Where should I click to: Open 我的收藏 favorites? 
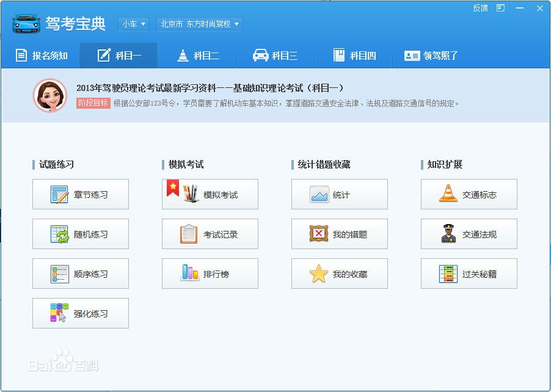(x=339, y=274)
